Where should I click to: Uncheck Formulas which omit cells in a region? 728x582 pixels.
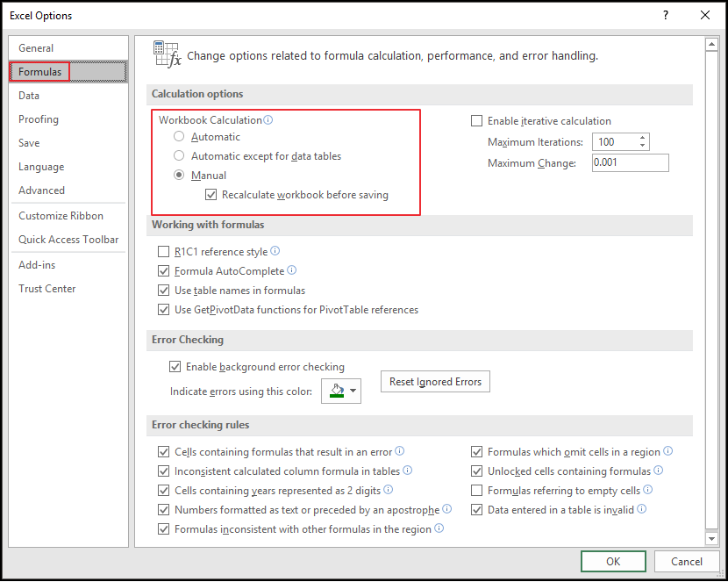click(476, 451)
